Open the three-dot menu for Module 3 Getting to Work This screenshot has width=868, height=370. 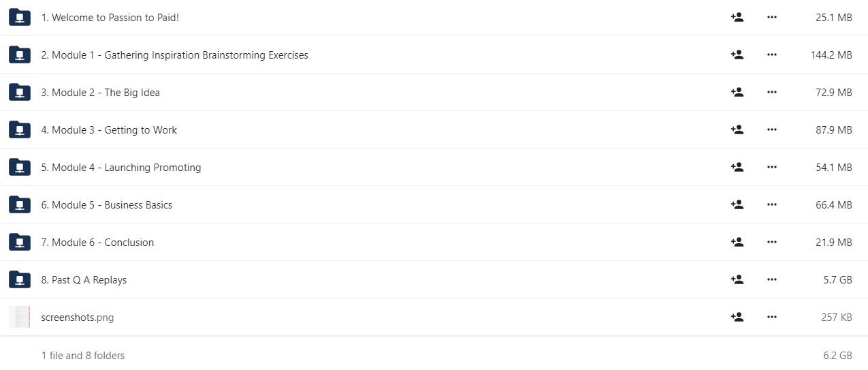tap(771, 130)
